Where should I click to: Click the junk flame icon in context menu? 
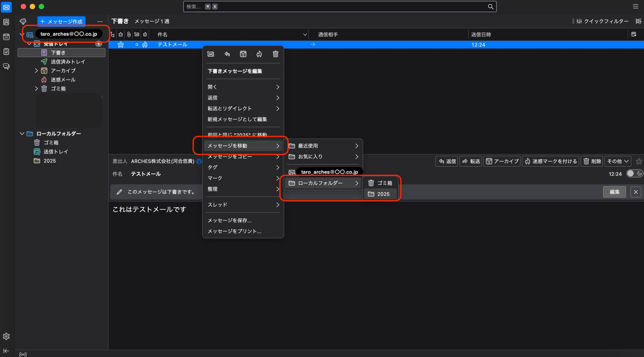(259, 54)
